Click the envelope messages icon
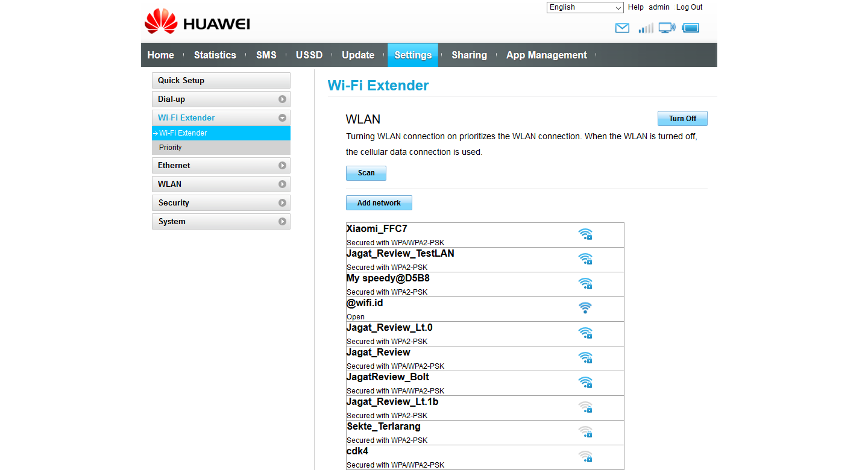 tap(622, 28)
